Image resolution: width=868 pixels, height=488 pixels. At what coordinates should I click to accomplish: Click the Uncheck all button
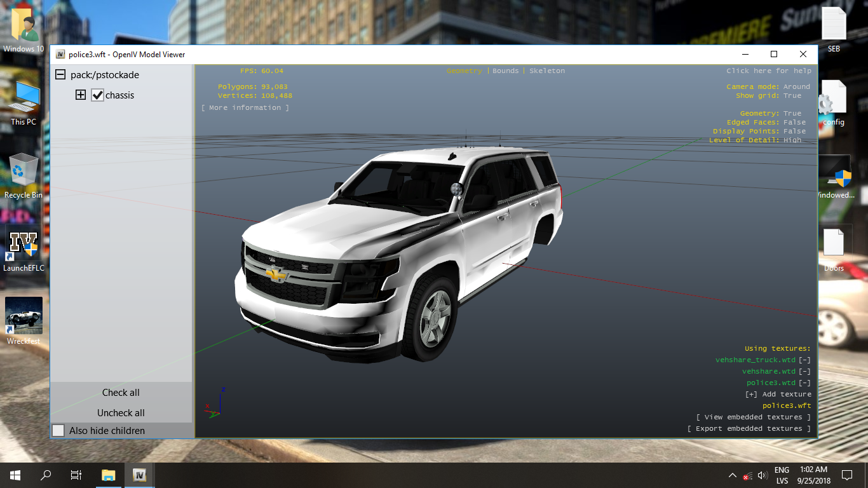[x=121, y=413]
